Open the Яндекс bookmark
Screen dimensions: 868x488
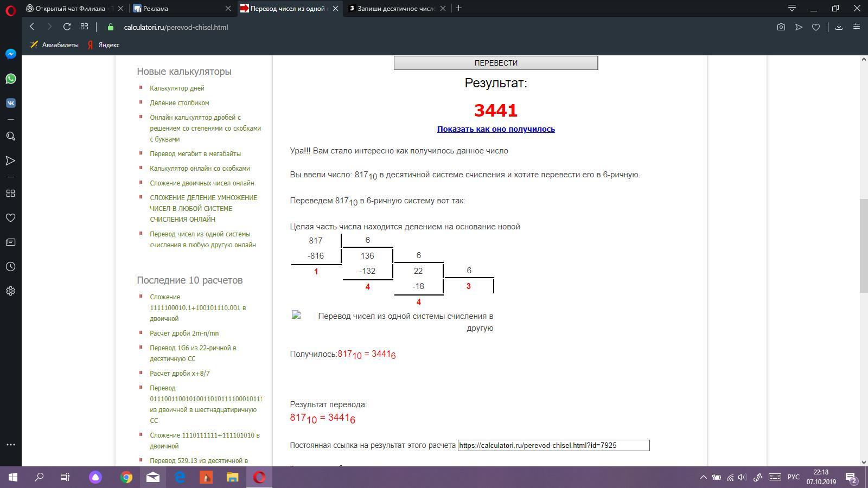[x=104, y=45]
